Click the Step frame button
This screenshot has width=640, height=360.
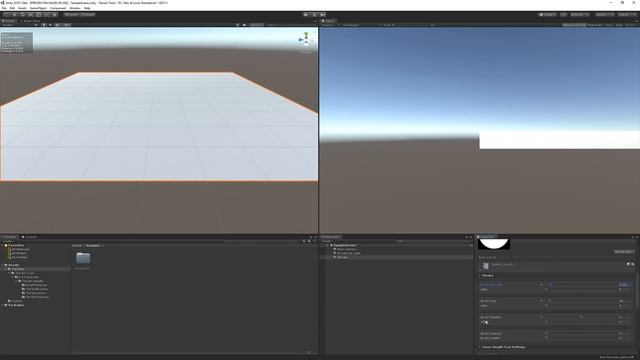322,14
